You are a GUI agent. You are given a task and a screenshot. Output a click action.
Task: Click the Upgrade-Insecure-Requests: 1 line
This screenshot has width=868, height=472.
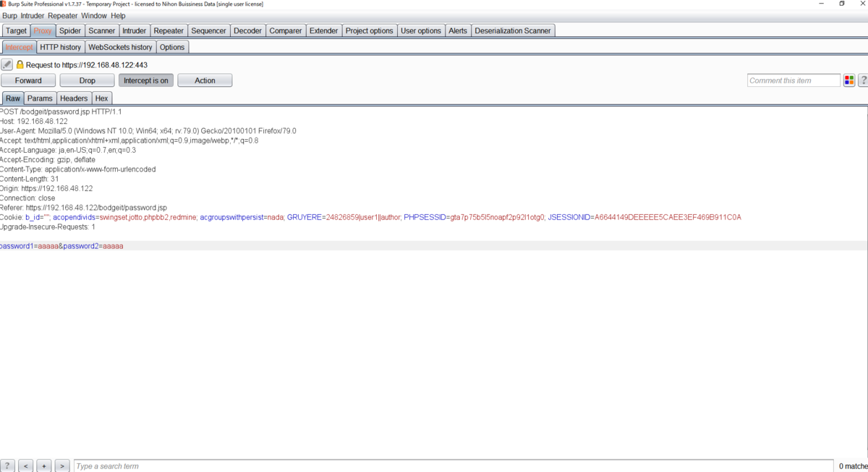pyautogui.click(x=48, y=227)
